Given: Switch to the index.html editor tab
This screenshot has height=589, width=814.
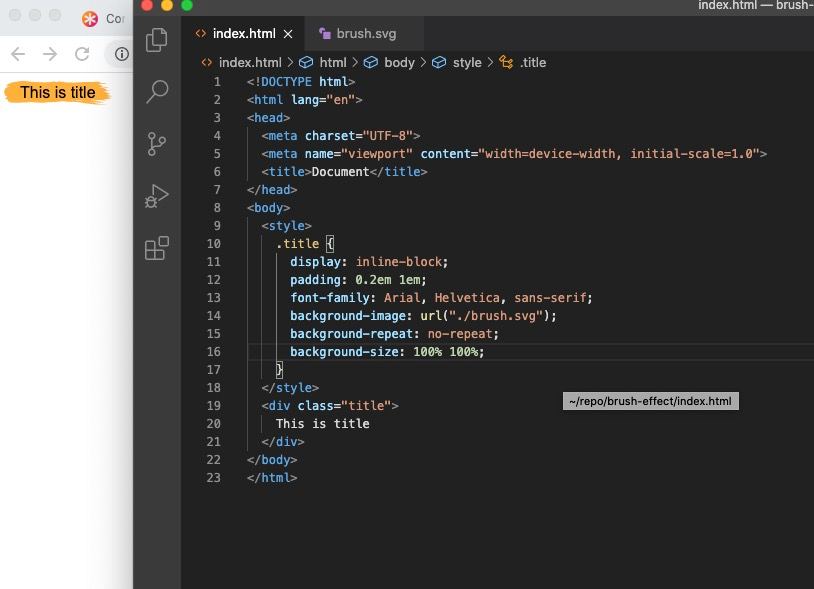Looking at the screenshot, I should [x=243, y=34].
